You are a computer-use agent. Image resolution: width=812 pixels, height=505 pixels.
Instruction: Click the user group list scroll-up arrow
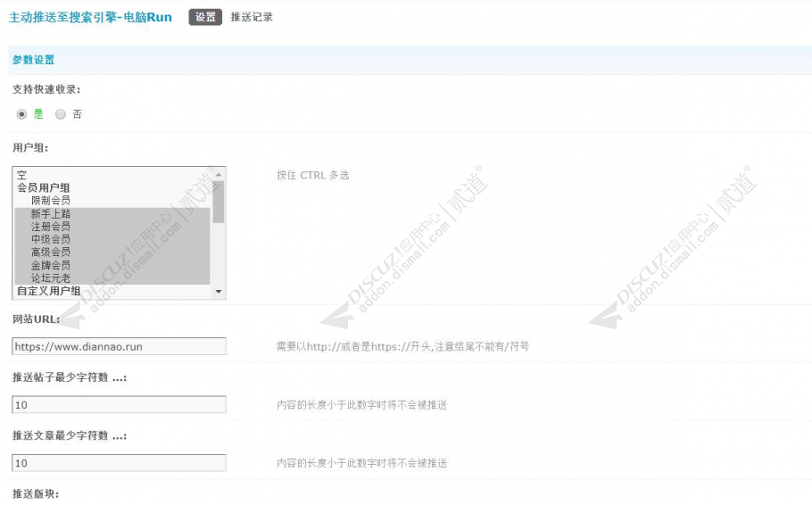pyautogui.click(x=219, y=175)
